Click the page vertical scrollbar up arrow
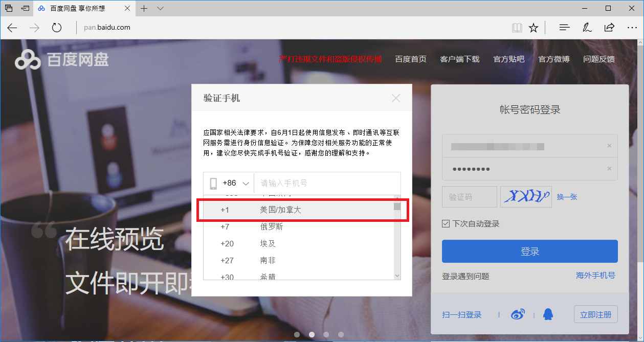Image resolution: width=644 pixels, height=342 pixels. click(640, 44)
